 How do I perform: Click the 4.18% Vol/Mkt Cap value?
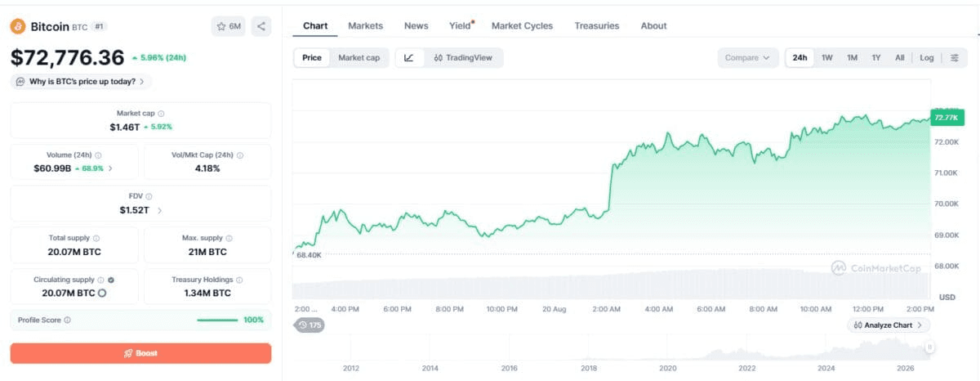(207, 168)
